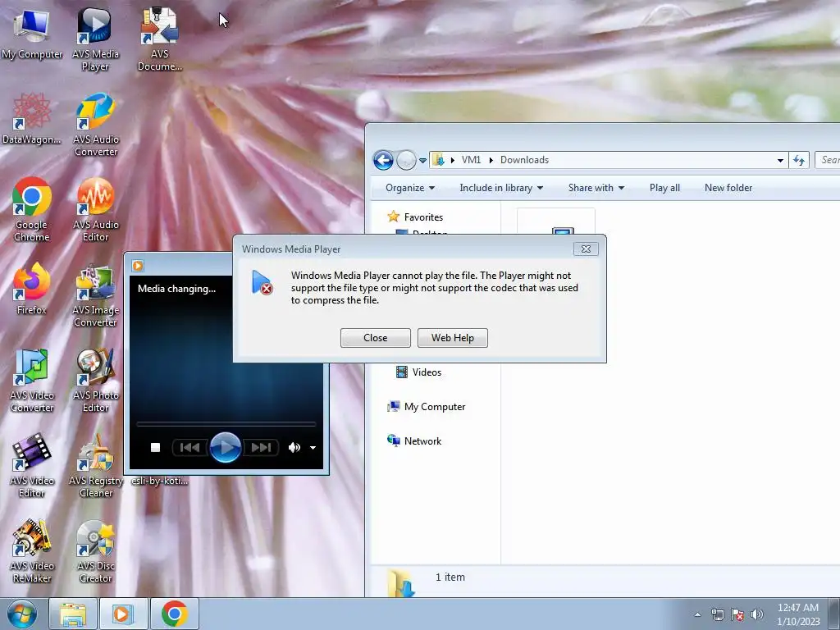This screenshot has width=840, height=630.
Task: Click Previous track button in media player
Action: [x=189, y=447]
